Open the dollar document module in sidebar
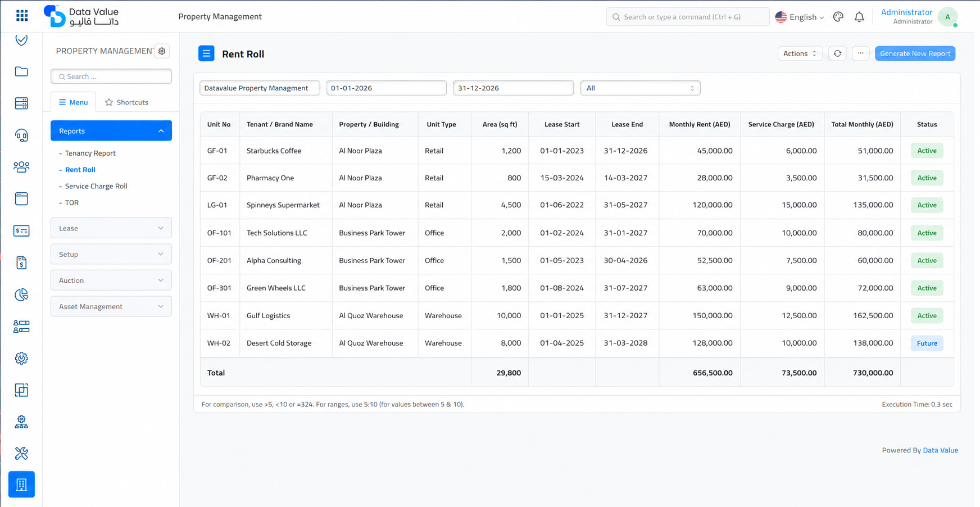 (21, 262)
